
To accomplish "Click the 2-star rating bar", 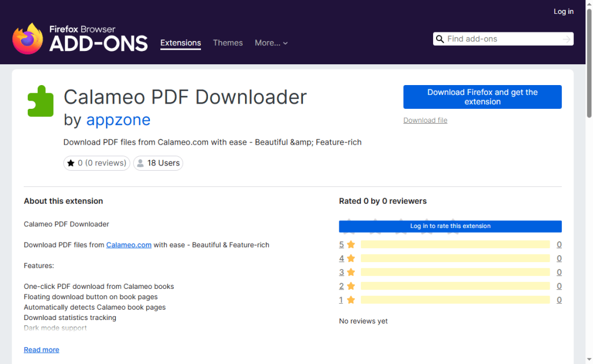I will (x=455, y=286).
